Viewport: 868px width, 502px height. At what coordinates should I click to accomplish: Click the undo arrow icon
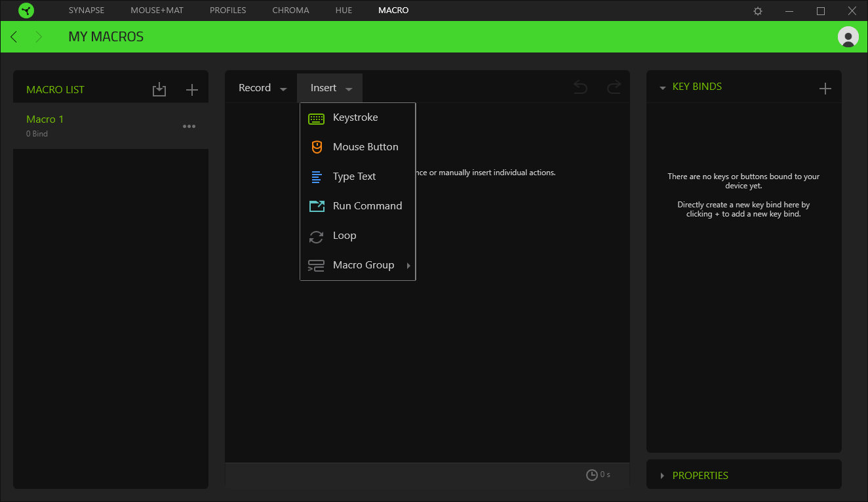click(x=580, y=87)
